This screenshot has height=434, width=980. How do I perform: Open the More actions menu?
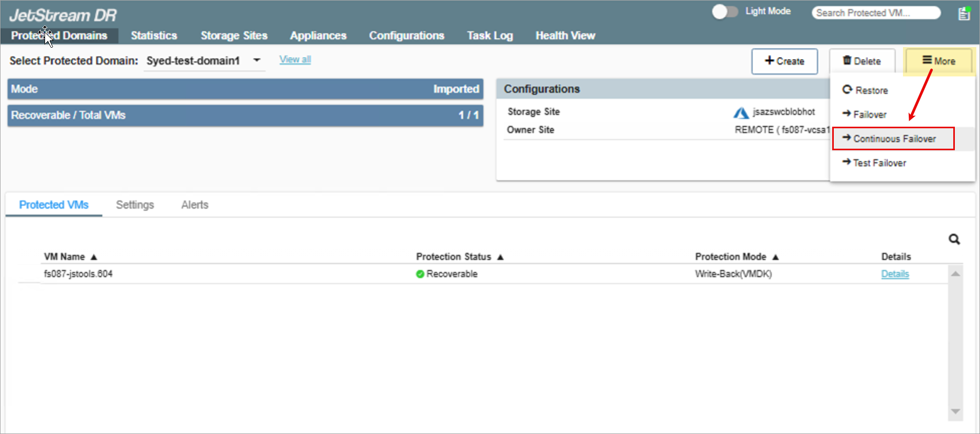click(x=939, y=61)
